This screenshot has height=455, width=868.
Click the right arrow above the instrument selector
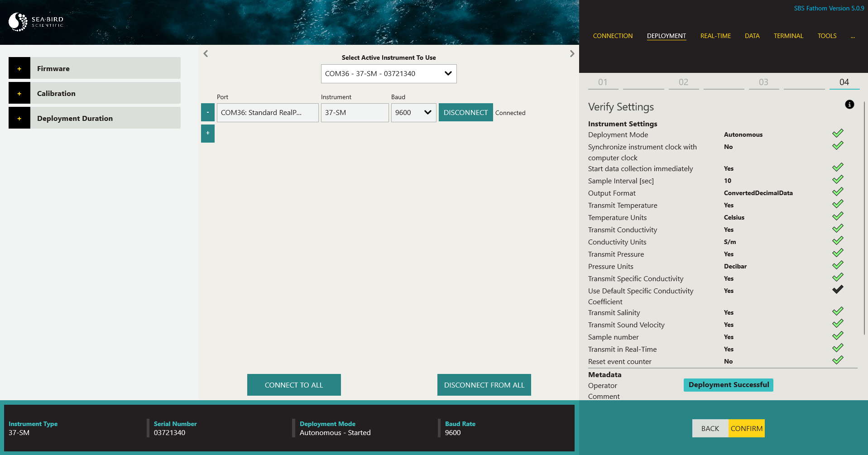(572, 53)
